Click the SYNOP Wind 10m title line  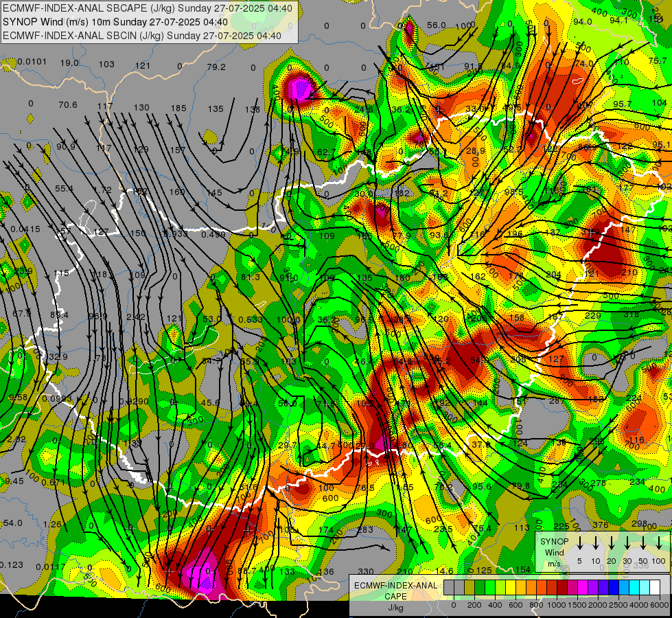coord(115,22)
